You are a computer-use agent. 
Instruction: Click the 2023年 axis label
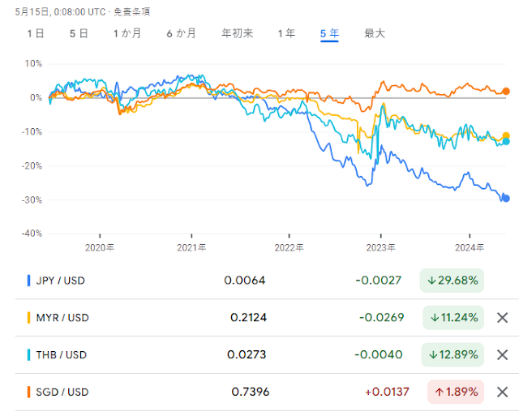[x=380, y=247]
